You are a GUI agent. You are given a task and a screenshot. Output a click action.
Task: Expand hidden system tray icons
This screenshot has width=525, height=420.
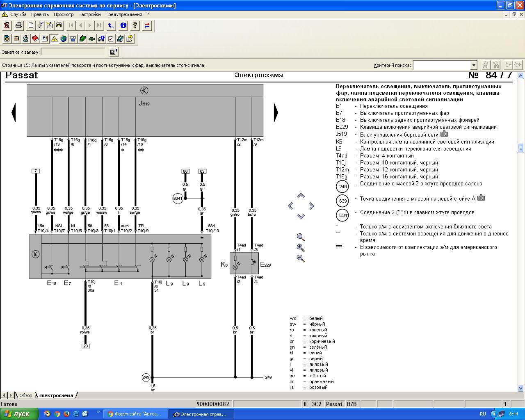pyautogui.click(x=494, y=414)
